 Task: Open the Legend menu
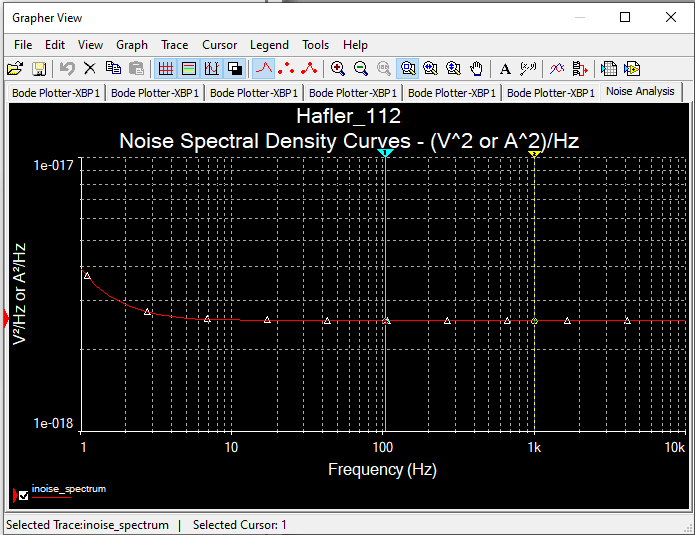pyautogui.click(x=269, y=45)
